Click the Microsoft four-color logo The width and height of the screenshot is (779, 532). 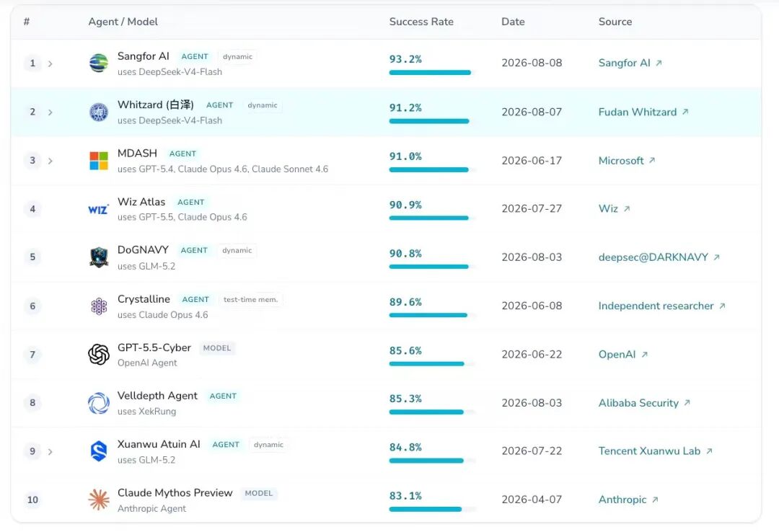[x=98, y=161]
